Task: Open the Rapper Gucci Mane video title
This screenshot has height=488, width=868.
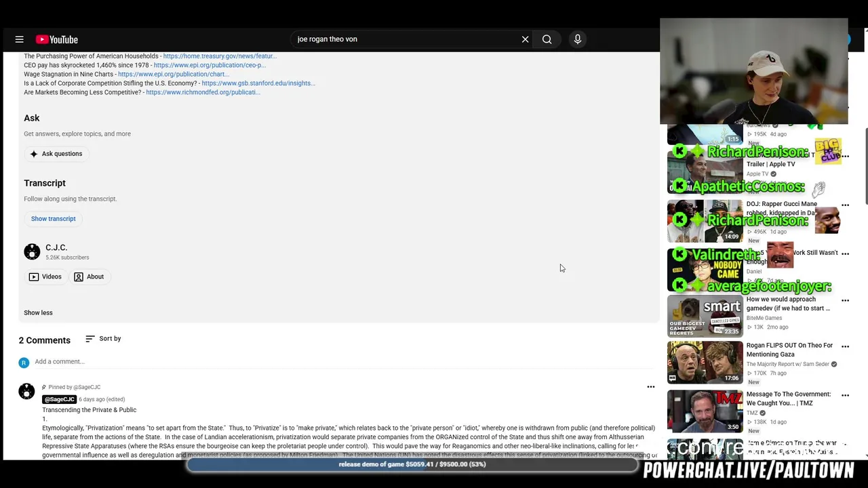Action: [x=782, y=208]
